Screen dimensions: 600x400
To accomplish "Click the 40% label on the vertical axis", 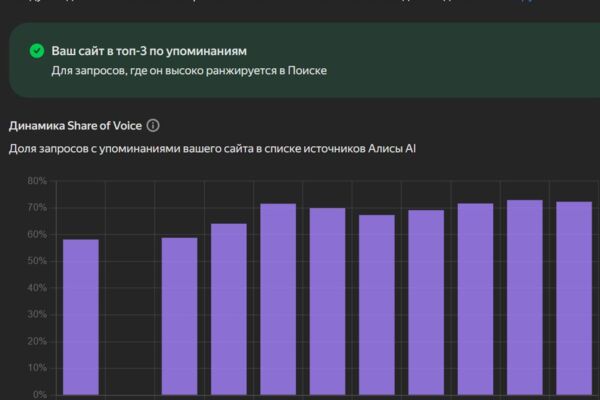I will pos(37,287).
